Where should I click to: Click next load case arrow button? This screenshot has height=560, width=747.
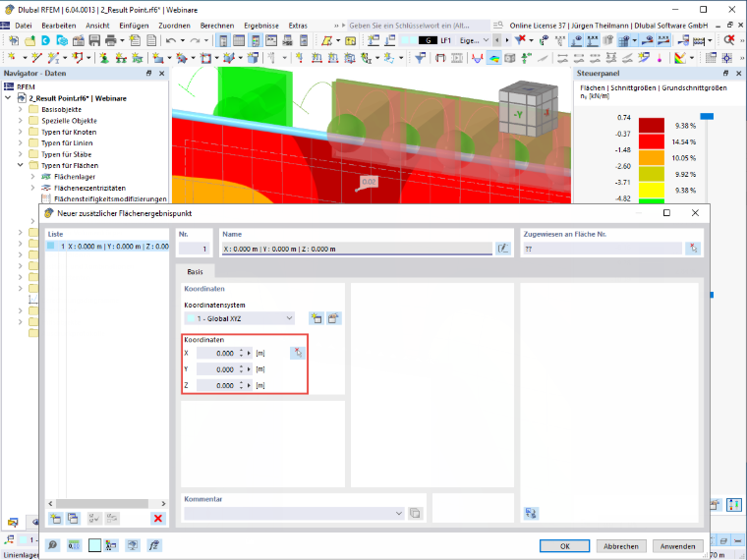coord(507,40)
